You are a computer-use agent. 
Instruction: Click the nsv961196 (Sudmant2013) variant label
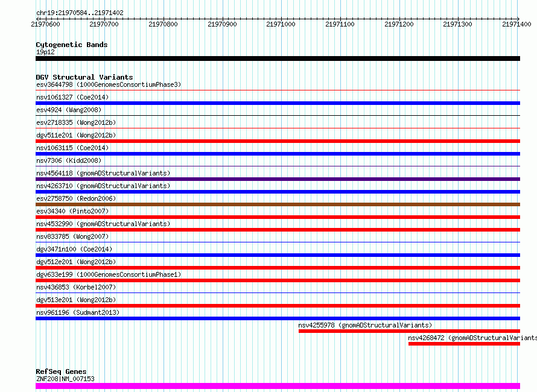click(78, 312)
